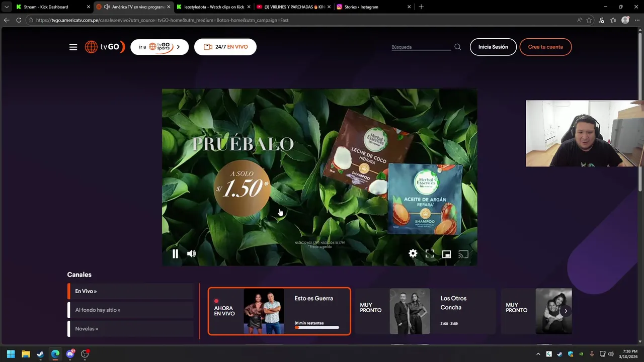Viewport: 644px width, 362px height.
Task: Mute audio on América TV tab speaker icon
Action: [107, 7]
